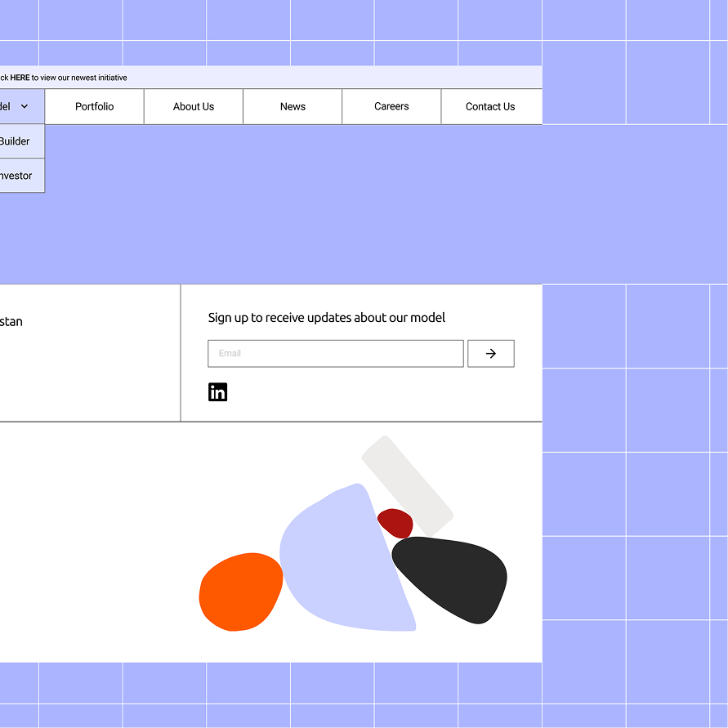This screenshot has height=728, width=728.
Task: Open the News nav item
Action: click(x=293, y=106)
